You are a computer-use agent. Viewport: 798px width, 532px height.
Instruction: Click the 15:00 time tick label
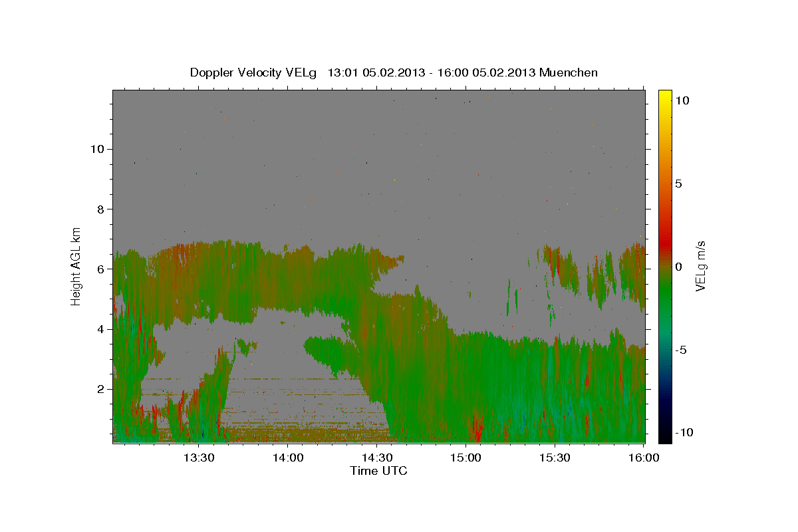(x=466, y=458)
